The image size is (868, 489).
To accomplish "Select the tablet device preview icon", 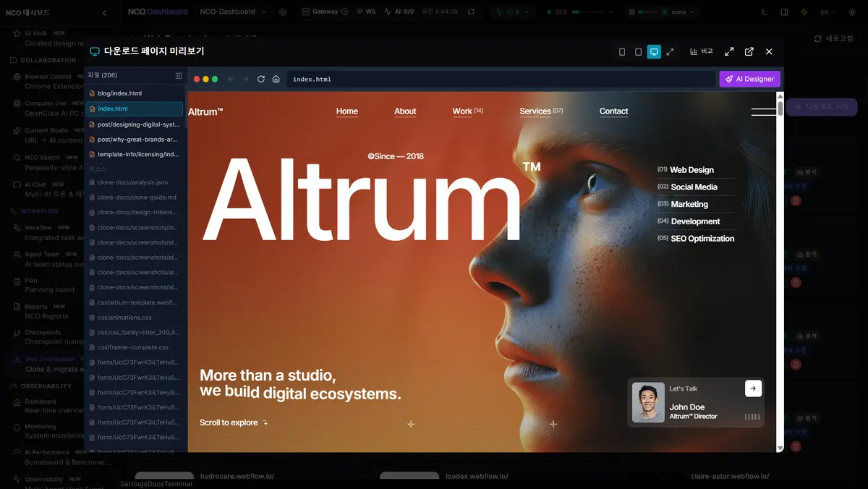I will pyautogui.click(x=638, y=51).
